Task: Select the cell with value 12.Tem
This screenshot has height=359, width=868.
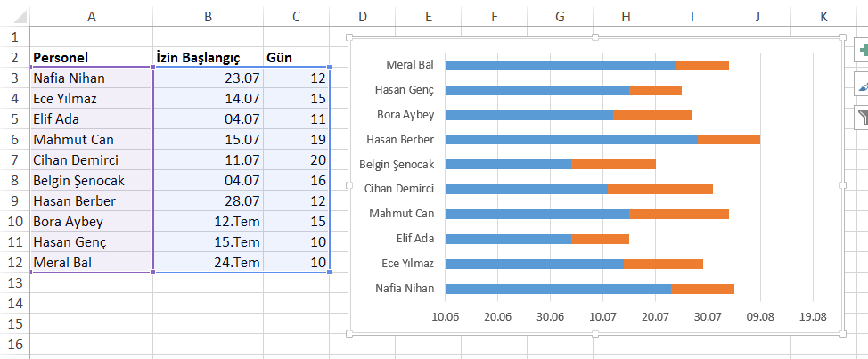Action: point(208,222)
